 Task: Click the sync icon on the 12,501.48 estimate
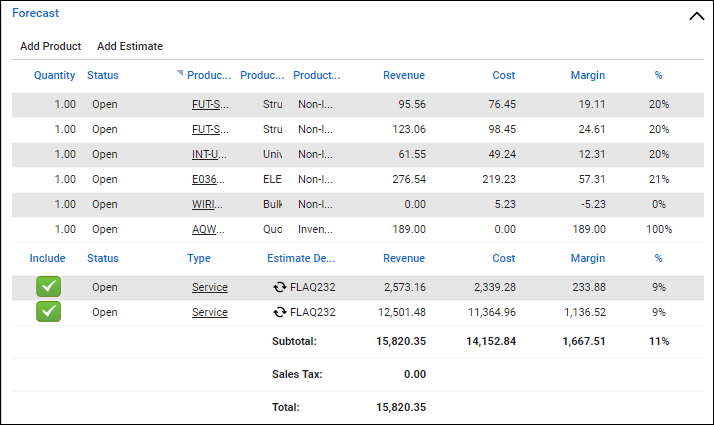pos(280,312)
